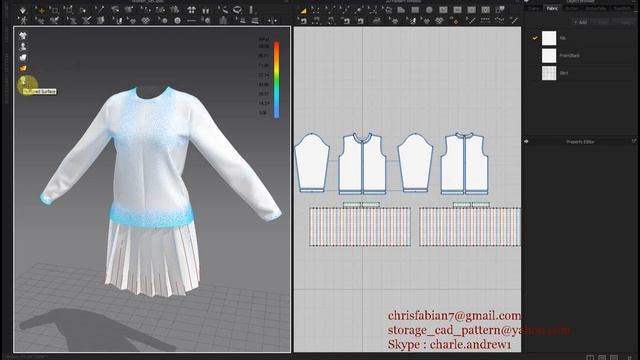Screen dimensions: 640x360
Task: Select the dashed line stitch tool icon
Action: [x=485, y=20]
